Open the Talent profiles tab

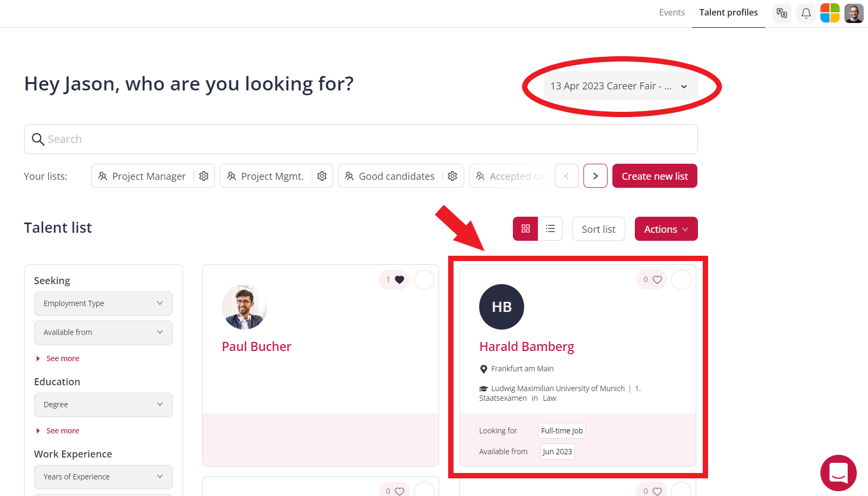coord(728,12)
